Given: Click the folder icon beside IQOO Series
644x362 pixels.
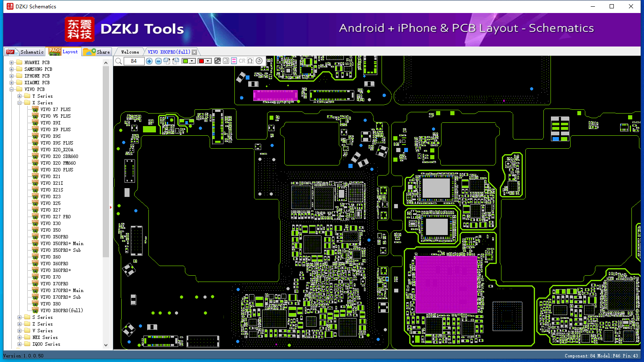Looking at the screenshot, I should (27, 344).
